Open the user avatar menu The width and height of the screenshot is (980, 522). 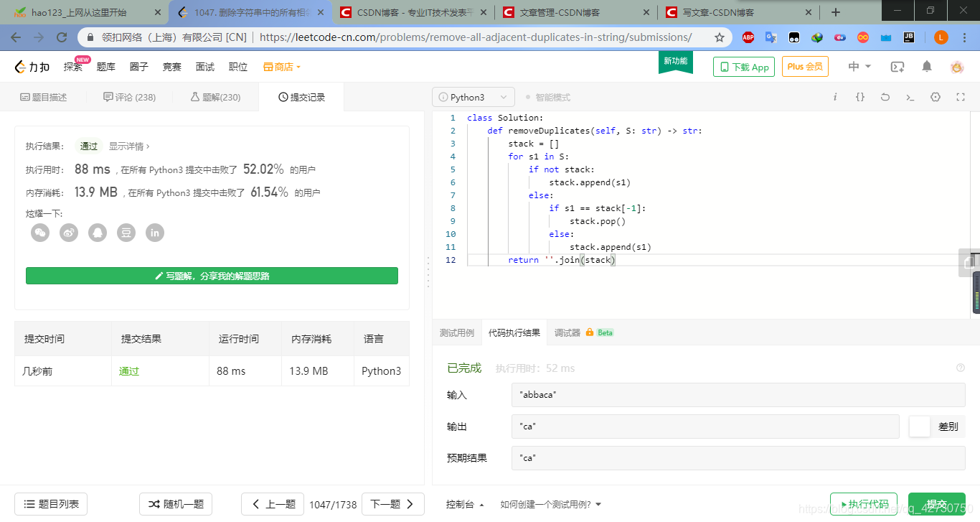point(957,67)
